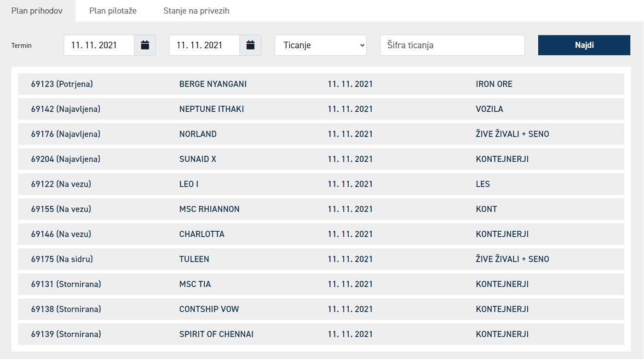This screenshot has height=359, width=644.
Task: Select the TULEEN Na sidru row
Action: [x=321, y=259]
